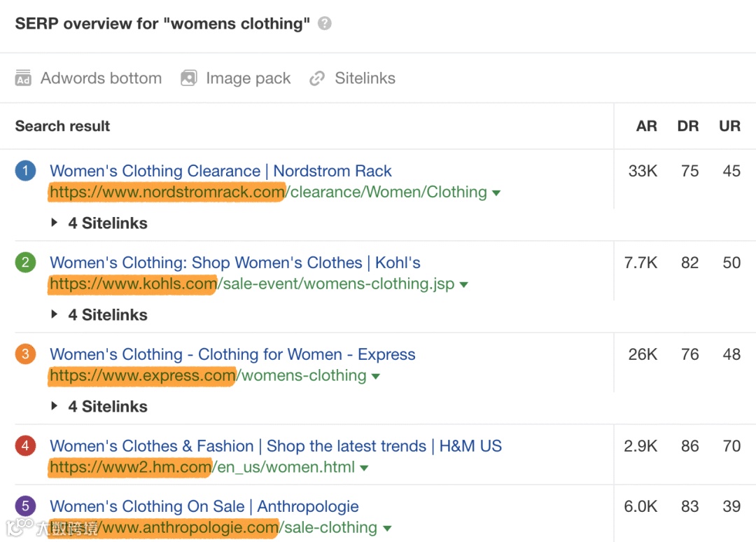Click the blue rank 1 badge

pos(25,171)
